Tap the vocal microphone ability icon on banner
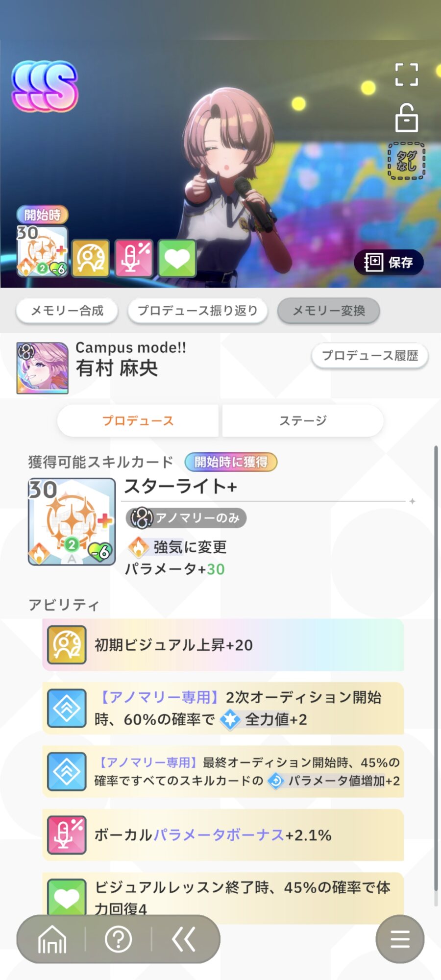The width and height of the screenshot is (441, 980). [134, 258]
